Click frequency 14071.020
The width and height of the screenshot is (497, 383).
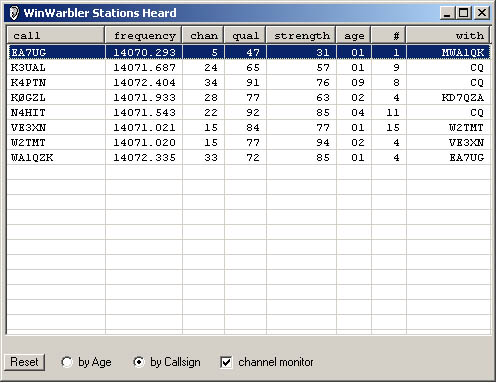(x=144, y=143)
